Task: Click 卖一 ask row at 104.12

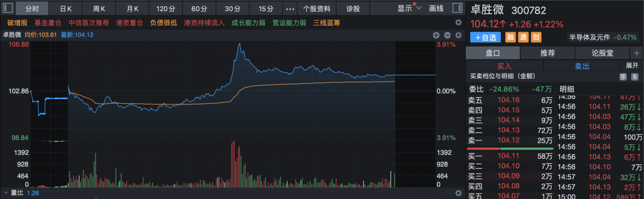Action: 510,140
